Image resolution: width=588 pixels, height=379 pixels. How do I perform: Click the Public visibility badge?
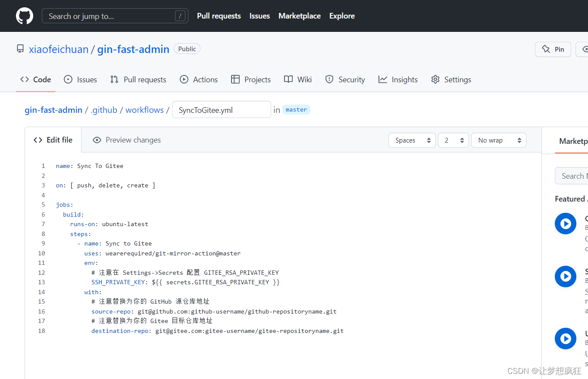[x=187, y=49]
